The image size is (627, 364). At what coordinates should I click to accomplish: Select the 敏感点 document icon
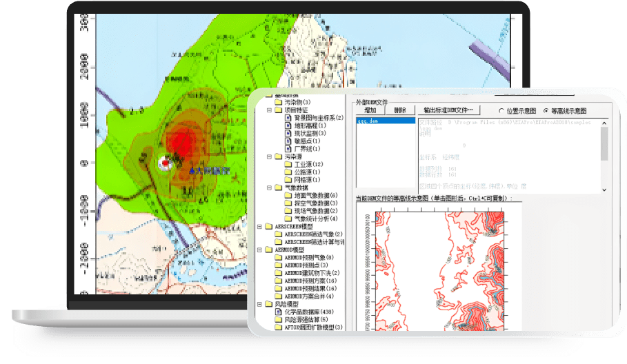pyautogui.click(x=288, y=141)
